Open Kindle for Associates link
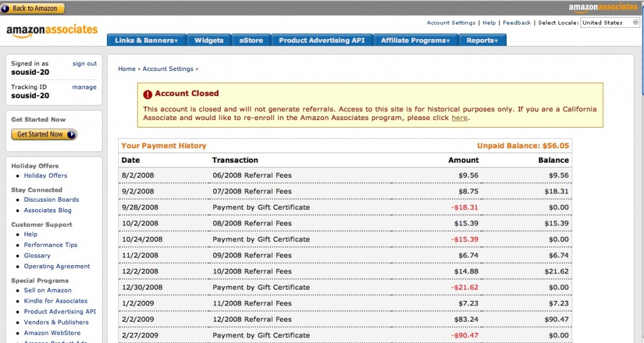This screenshot has height=343, width=644. click(x=56, y=301)
